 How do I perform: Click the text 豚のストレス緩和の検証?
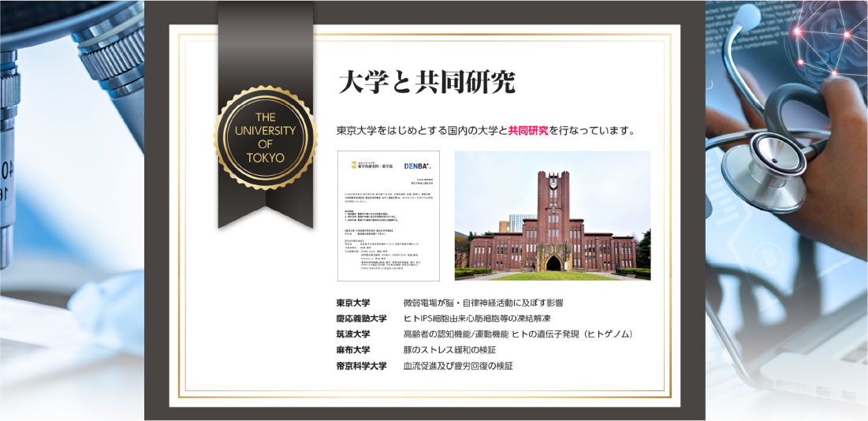[x=450, y=350]
